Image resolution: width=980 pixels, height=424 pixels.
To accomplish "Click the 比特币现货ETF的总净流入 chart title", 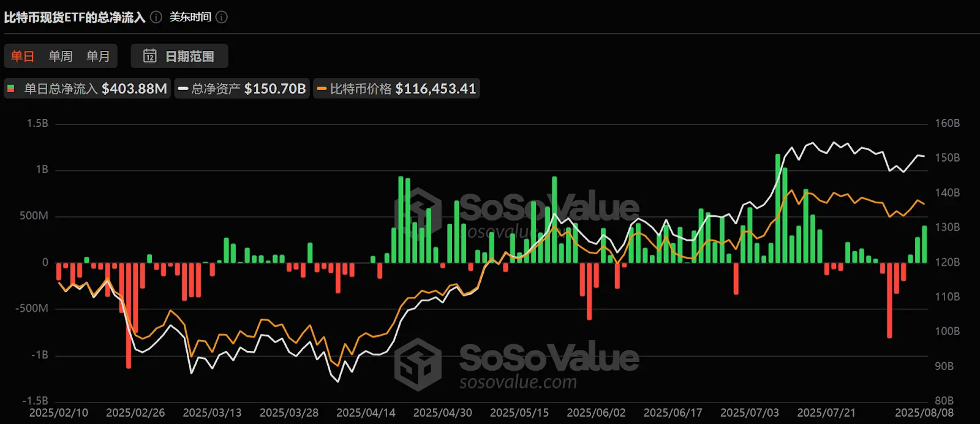I will [x=75, y=17].
